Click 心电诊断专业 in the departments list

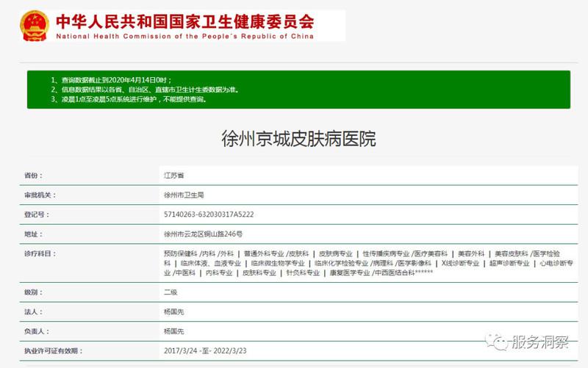click(556, 263)
